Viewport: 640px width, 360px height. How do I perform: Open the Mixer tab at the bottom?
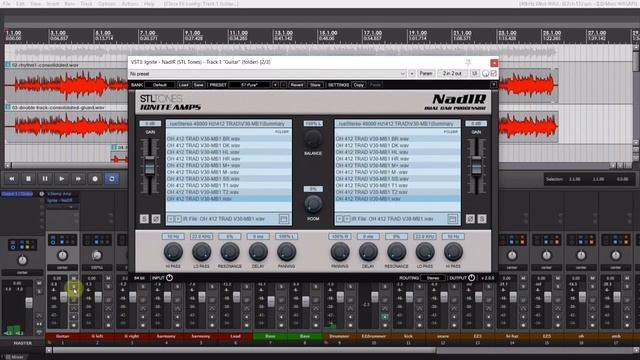coord(15,357)
